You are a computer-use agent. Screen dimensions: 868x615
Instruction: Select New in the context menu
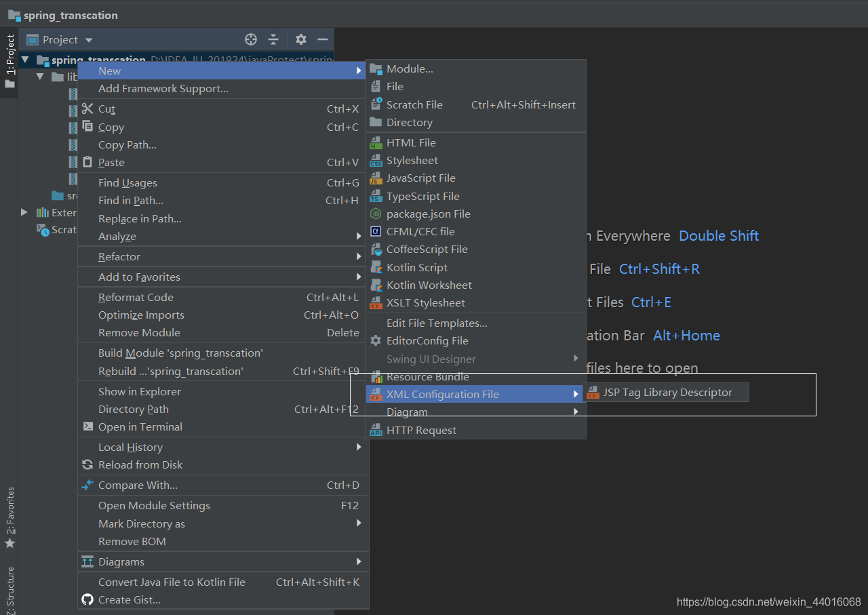[222, 71]
